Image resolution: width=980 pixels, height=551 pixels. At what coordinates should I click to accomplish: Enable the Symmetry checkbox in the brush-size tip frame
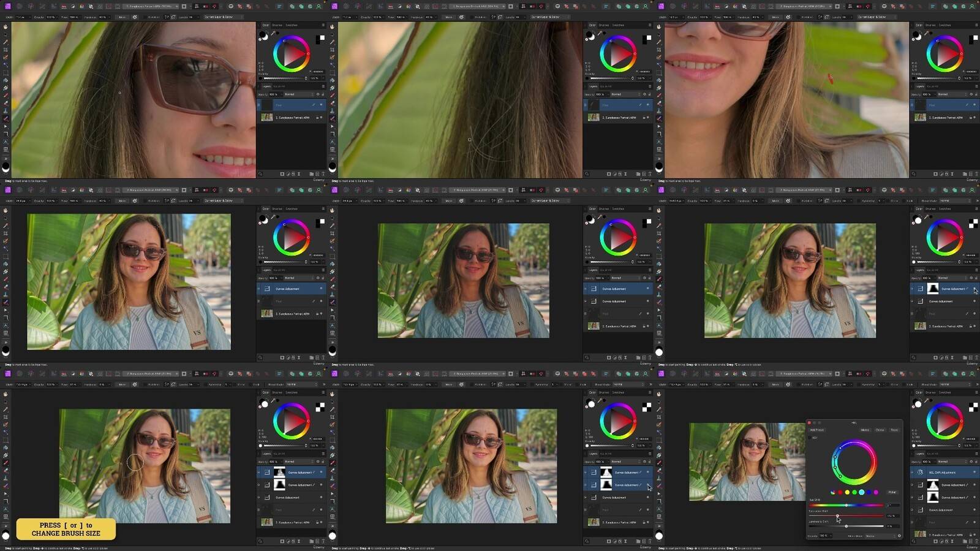[x=206, y=384]
